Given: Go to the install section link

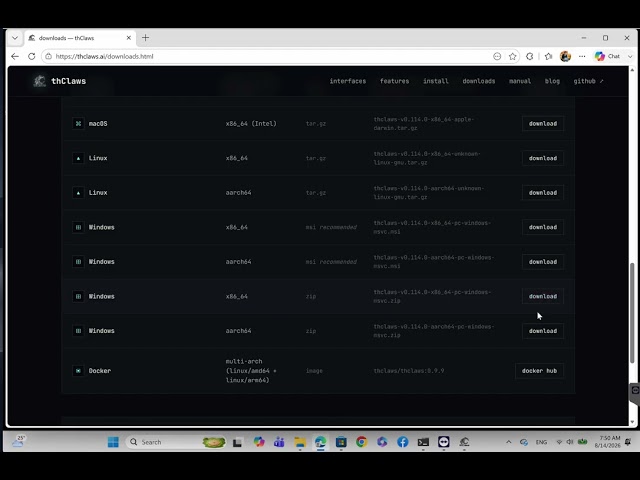Looking at the screenshot, I should click(x=436, y=81).
